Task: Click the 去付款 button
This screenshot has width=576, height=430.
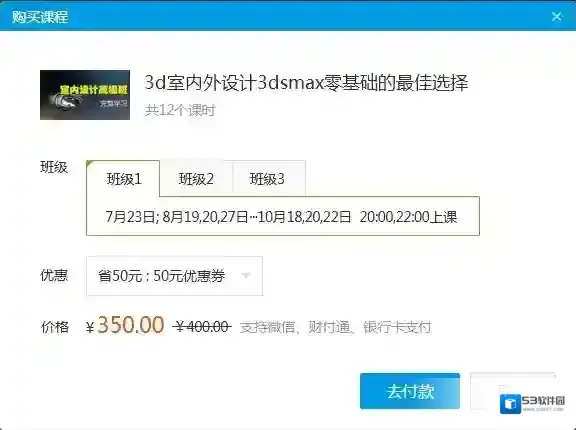Action: (410, 391)
